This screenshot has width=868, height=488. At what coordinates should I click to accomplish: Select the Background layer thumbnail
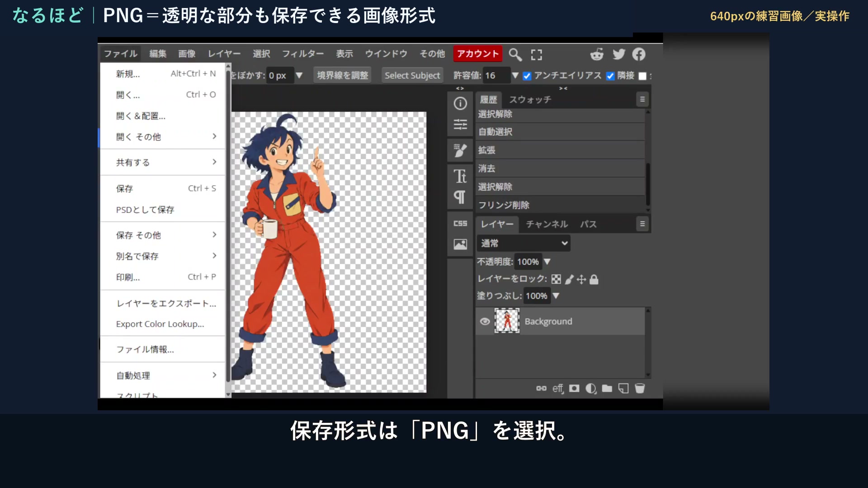[507, 321]
